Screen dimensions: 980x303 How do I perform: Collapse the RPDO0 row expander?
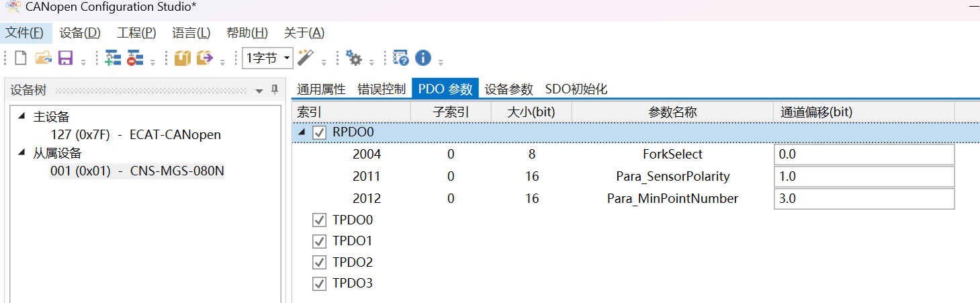[x=301, y=132]
